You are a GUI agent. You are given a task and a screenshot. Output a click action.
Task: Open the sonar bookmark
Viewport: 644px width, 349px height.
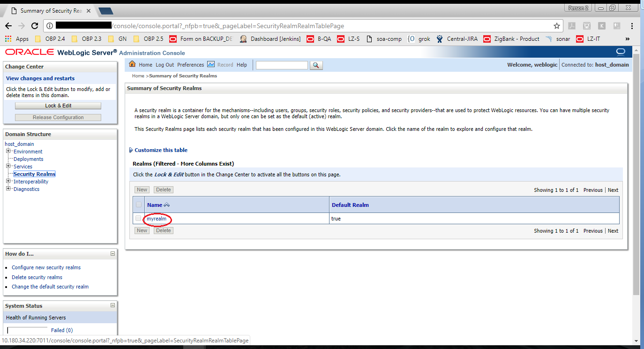(558, 39)
